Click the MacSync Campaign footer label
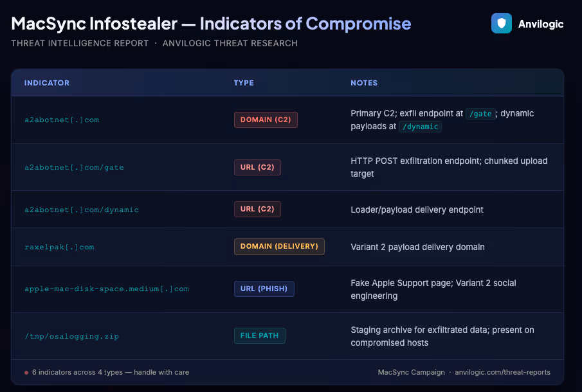Viewport: 582px width, 392px height. (x=411, y=372)
